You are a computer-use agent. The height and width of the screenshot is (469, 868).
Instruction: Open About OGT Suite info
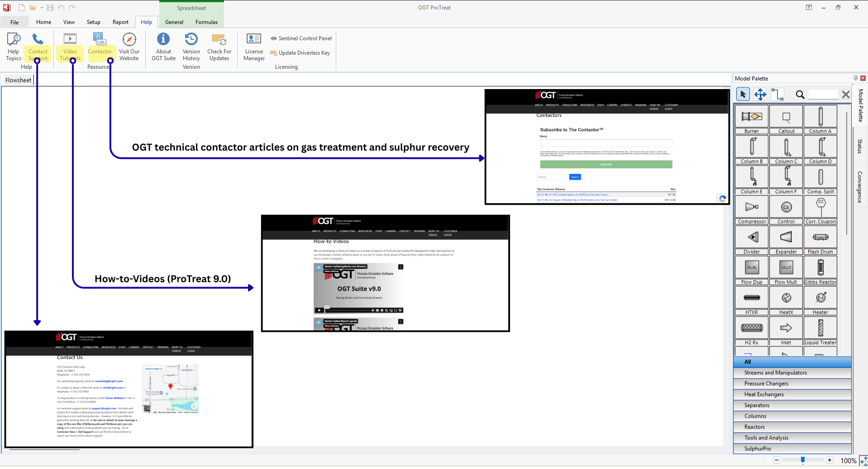point(163,47)
